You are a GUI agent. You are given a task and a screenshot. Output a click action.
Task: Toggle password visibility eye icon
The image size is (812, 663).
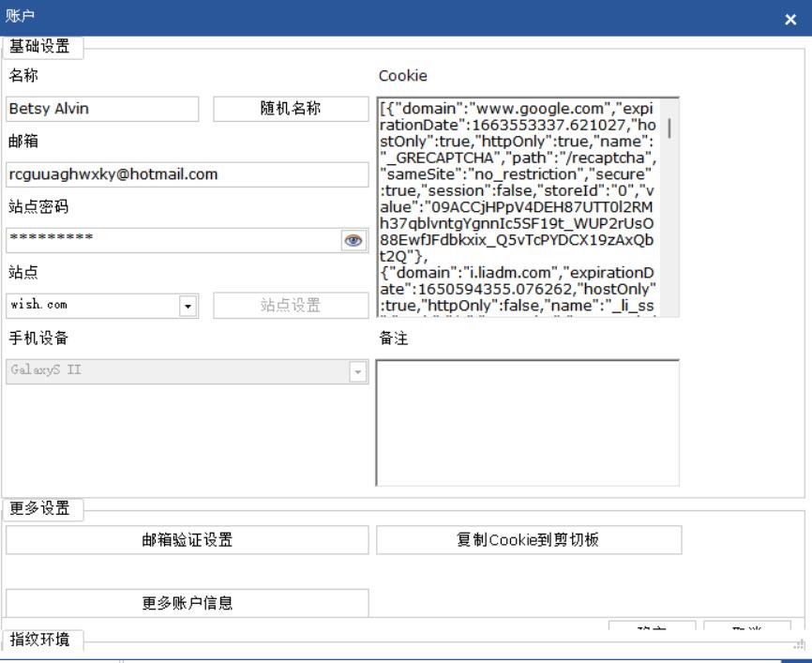pyautogui.click(x=353, y=240)
